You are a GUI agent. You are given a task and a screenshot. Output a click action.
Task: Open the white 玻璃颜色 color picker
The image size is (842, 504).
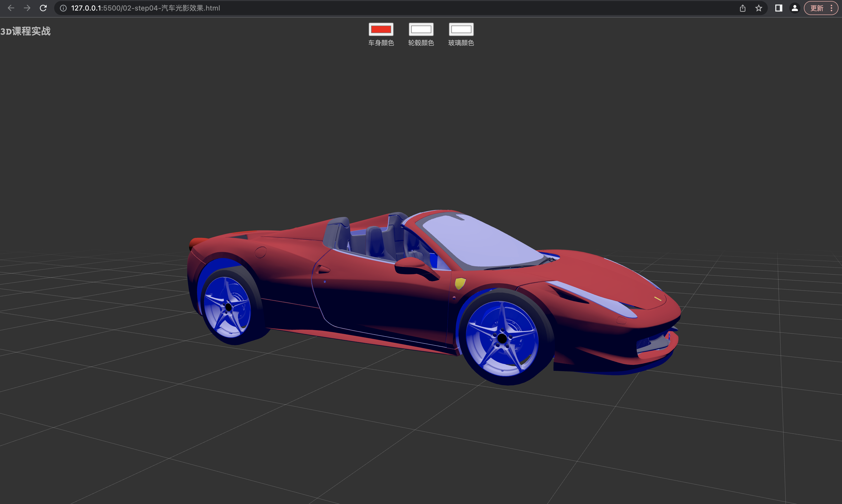click(461, 30)
